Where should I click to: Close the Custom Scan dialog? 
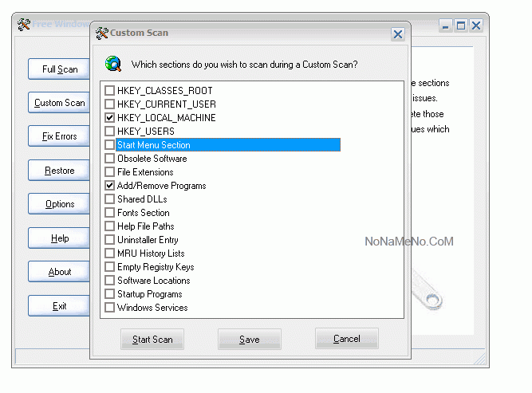[x=397, y=33]
